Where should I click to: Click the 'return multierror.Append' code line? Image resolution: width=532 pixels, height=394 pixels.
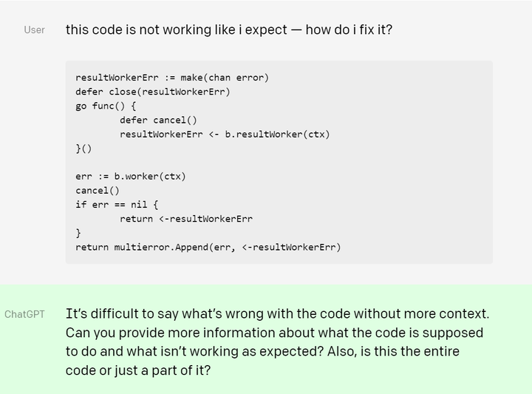[x=208, y=247]
